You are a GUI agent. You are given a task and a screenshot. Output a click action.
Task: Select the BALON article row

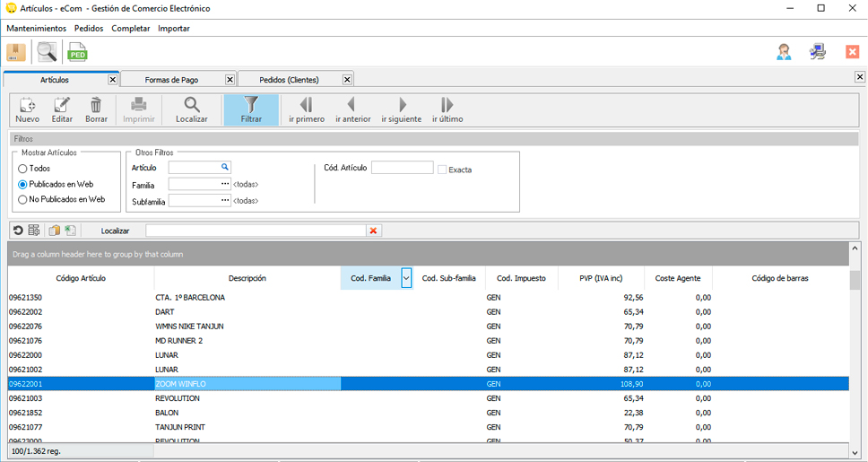[x=429, y=413]
